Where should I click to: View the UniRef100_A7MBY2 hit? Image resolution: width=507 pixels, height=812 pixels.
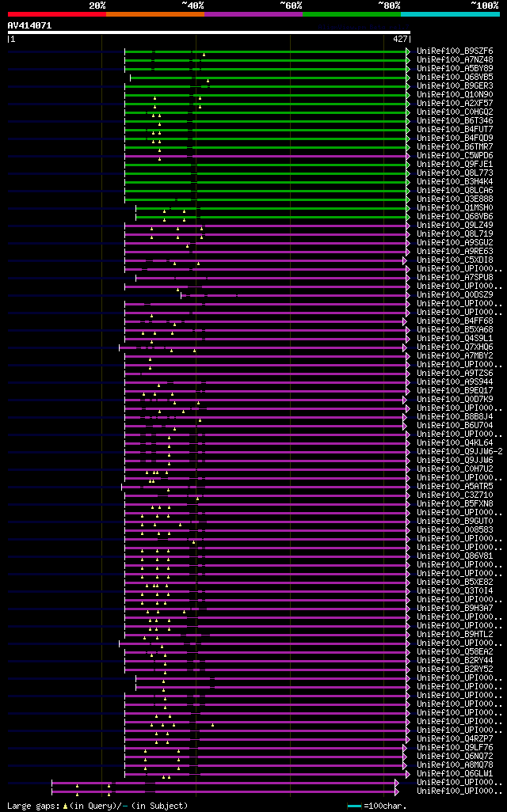[x=455, y=356]
